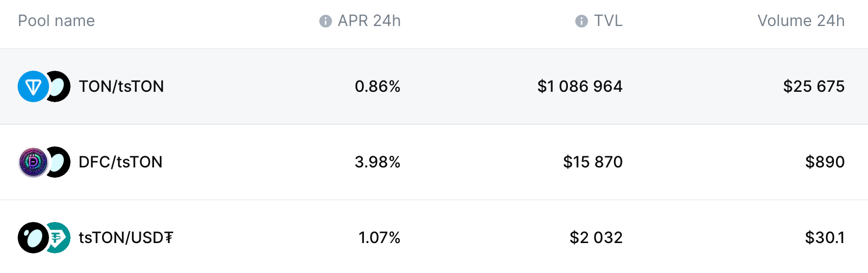Click the info icon beside APR 24h
The image size is (868, 273).
coord(325,21)
